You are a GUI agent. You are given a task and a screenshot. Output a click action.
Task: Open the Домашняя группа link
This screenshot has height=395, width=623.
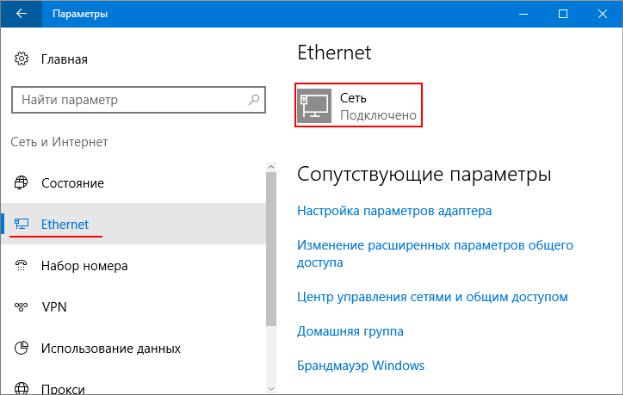[x=350, y=331]
